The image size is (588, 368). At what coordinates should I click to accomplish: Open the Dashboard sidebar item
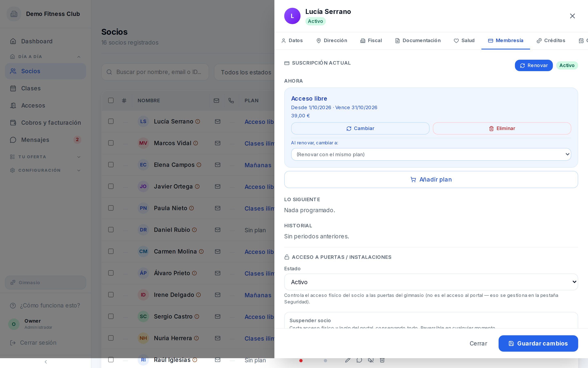46,41
